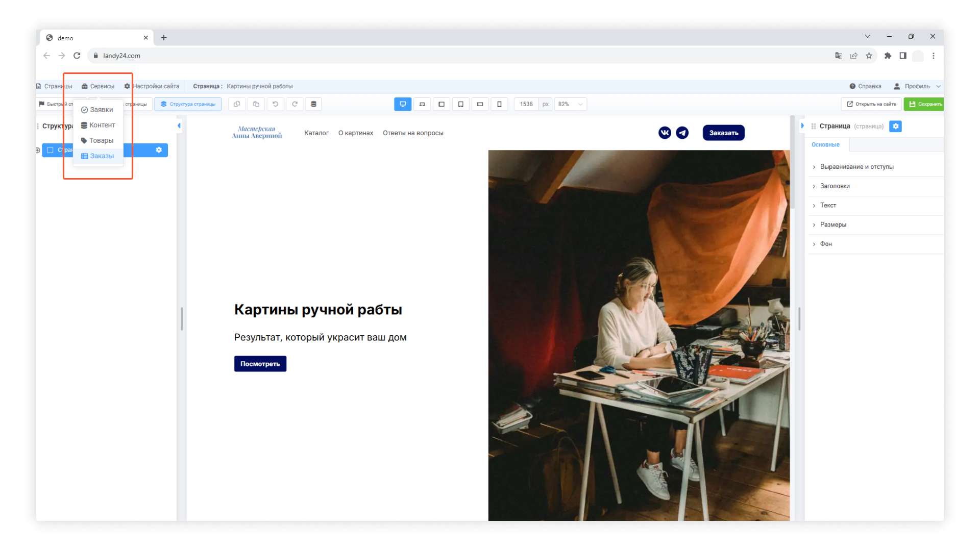Image resolution: width=980 pixels, height=551 pixels.
Task: Close the demo browser tab
Action: tap(145, 38)
